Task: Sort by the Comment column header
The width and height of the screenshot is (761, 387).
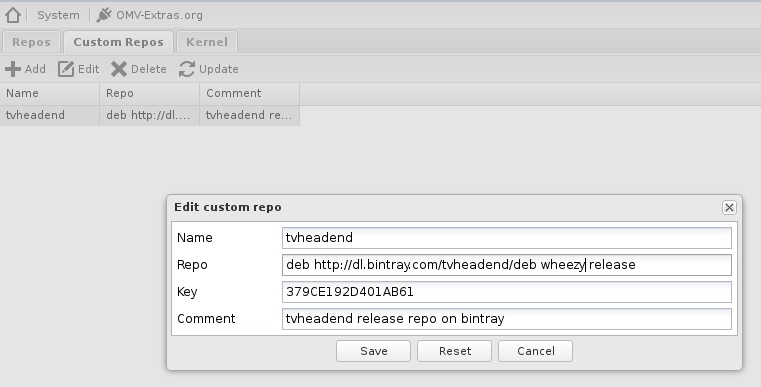Action: click(249, 93)
